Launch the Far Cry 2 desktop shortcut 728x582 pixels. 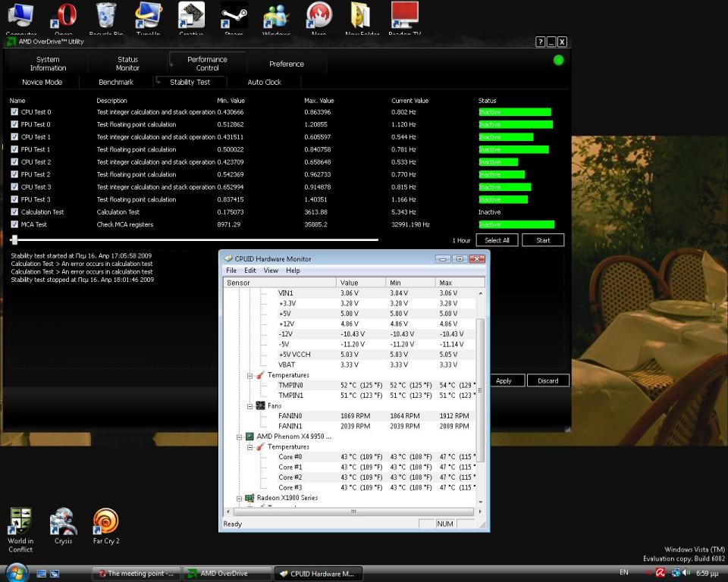click(106, 526)
